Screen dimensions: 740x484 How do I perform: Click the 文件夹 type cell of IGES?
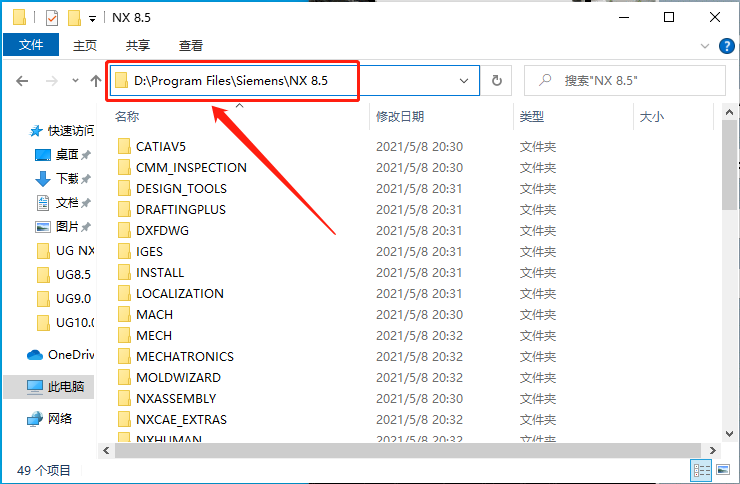click(538, 251)
